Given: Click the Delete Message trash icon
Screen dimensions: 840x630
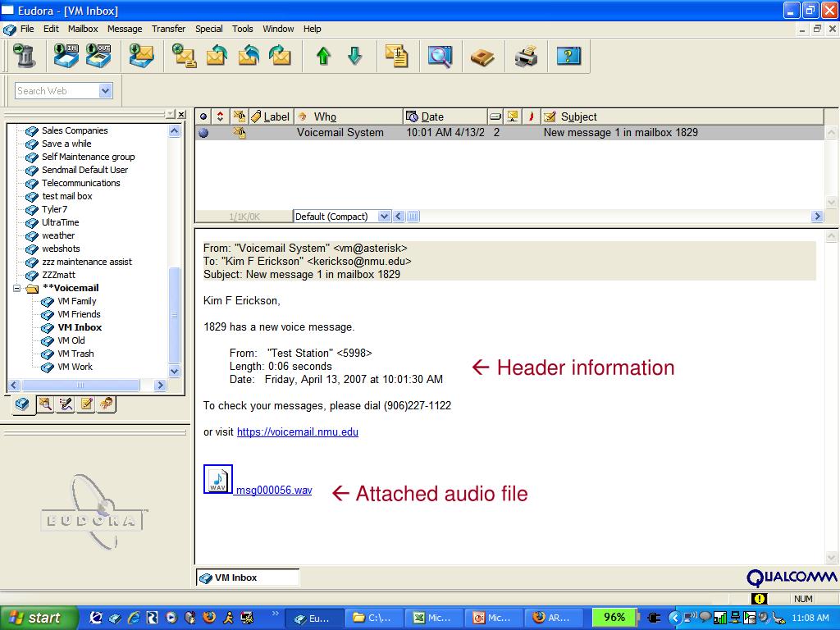Looking at the screenshot, I should pyautogui.click(x=24, y=56).
